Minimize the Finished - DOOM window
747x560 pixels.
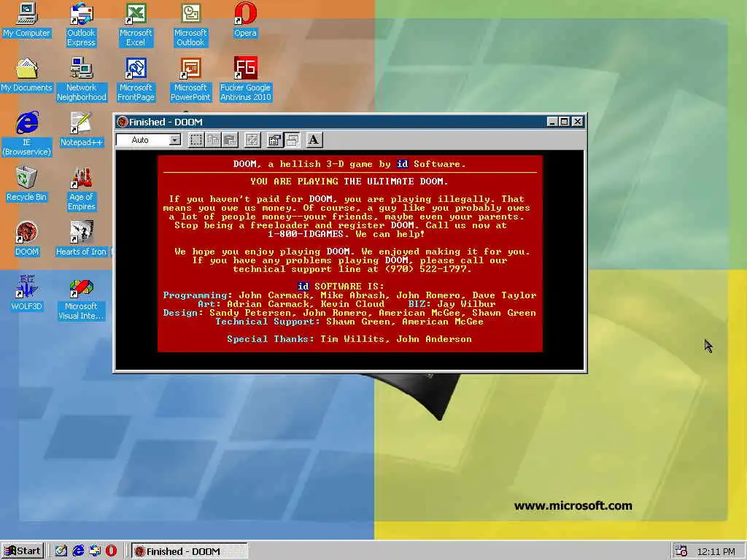551,122
